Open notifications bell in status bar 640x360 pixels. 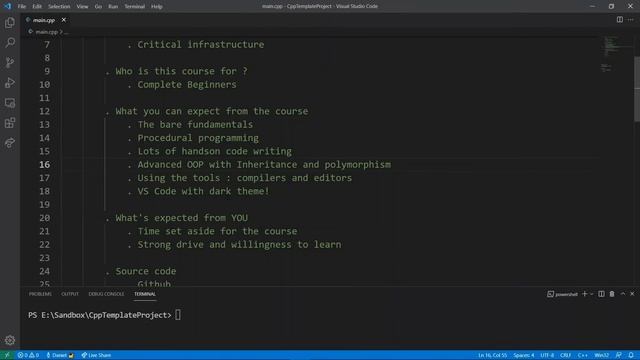(x=631, y=355)
